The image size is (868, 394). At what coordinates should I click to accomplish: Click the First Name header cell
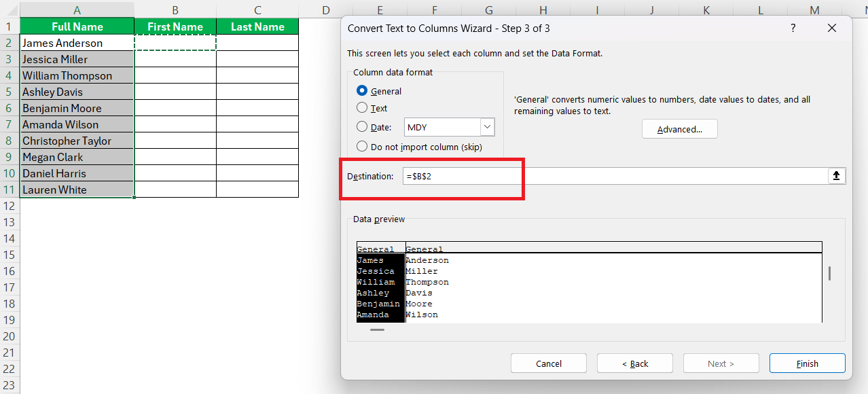point(175,26)
